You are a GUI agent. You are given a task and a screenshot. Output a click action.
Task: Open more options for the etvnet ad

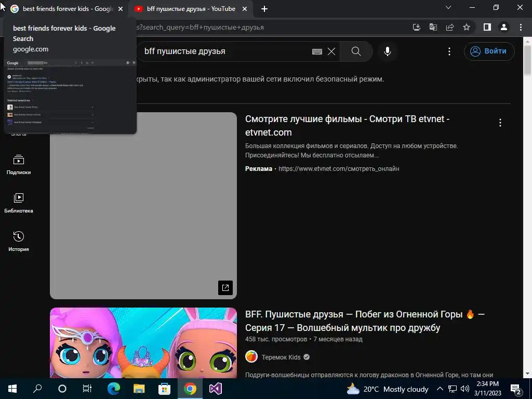(x=500, y=123)
